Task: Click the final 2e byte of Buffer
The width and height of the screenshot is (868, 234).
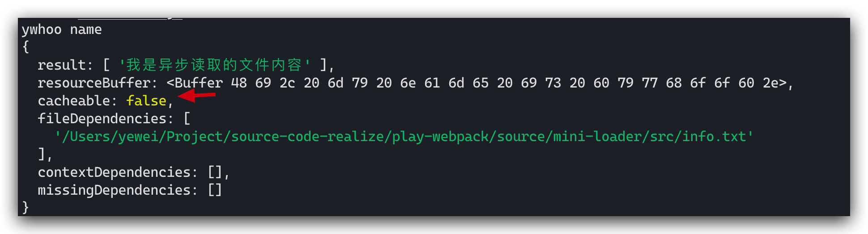Action: click(770, 83)
